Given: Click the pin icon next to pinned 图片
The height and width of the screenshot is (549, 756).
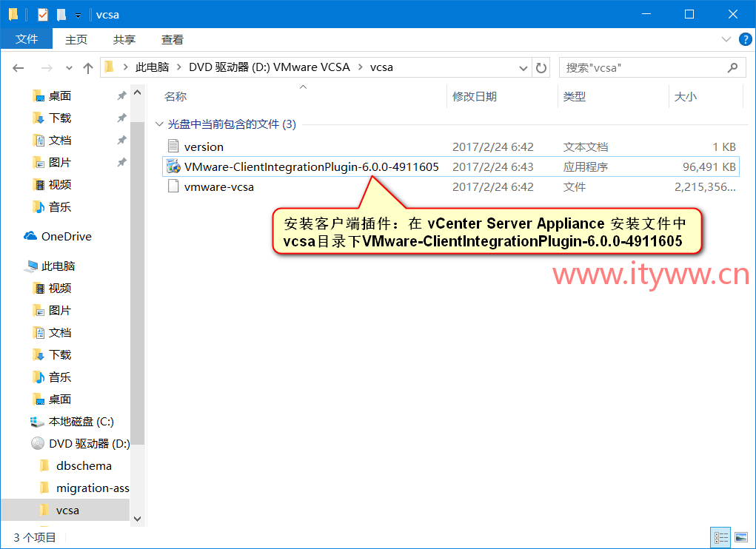Looking at the screenshot, I should point(121,162).
